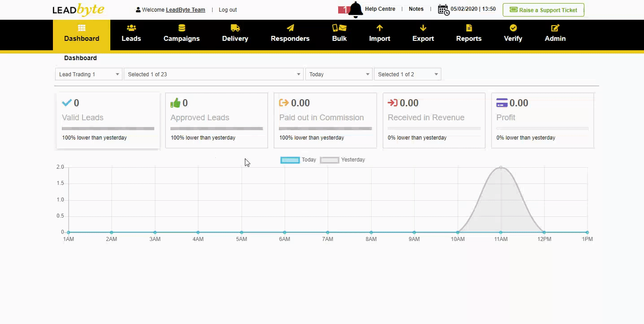644x324 pixels.
Task: Click the Export down-arrow icon
Action: click(x=423, y=28)
